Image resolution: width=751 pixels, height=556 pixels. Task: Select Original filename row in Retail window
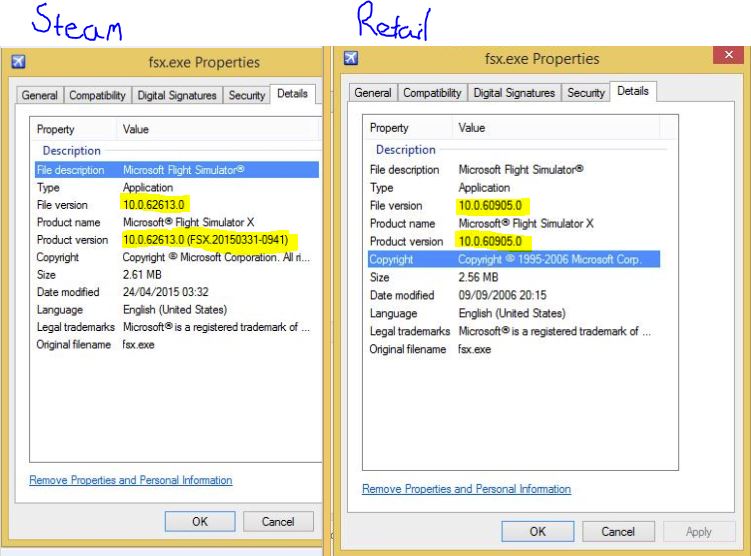tap(514, 349)
